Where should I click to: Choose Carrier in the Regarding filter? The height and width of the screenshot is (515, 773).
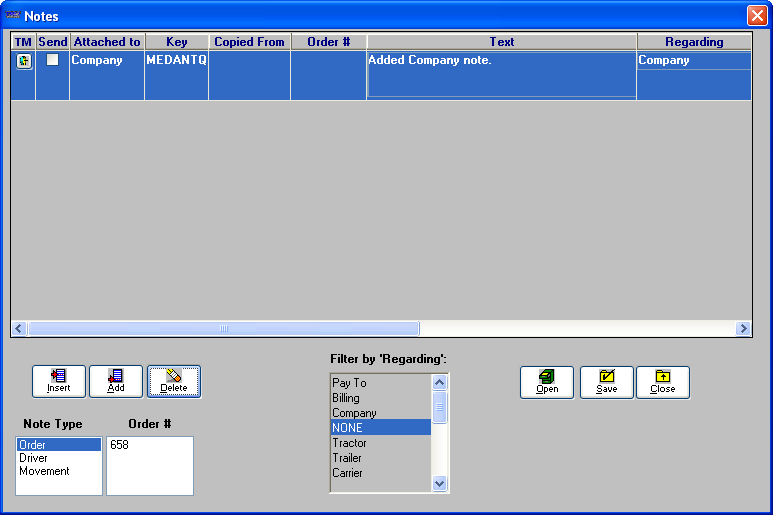point(381,473)
